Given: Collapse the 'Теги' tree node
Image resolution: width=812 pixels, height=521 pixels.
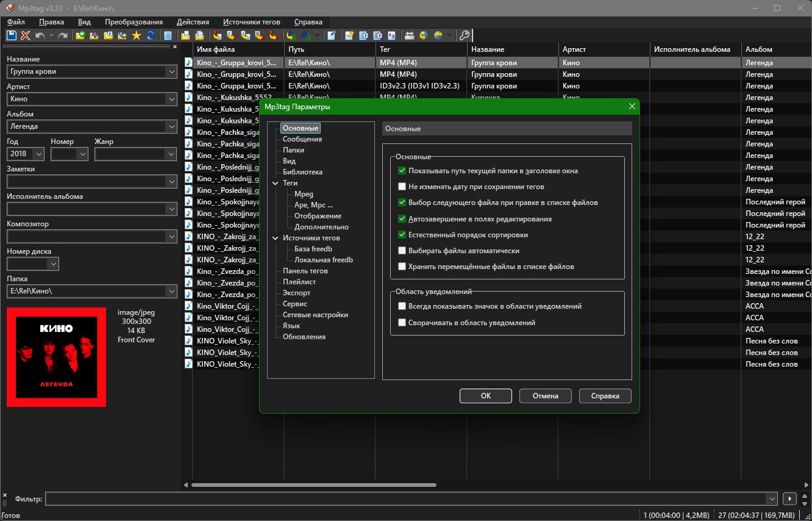Looking at the screenshot, I should coord(275,183).
